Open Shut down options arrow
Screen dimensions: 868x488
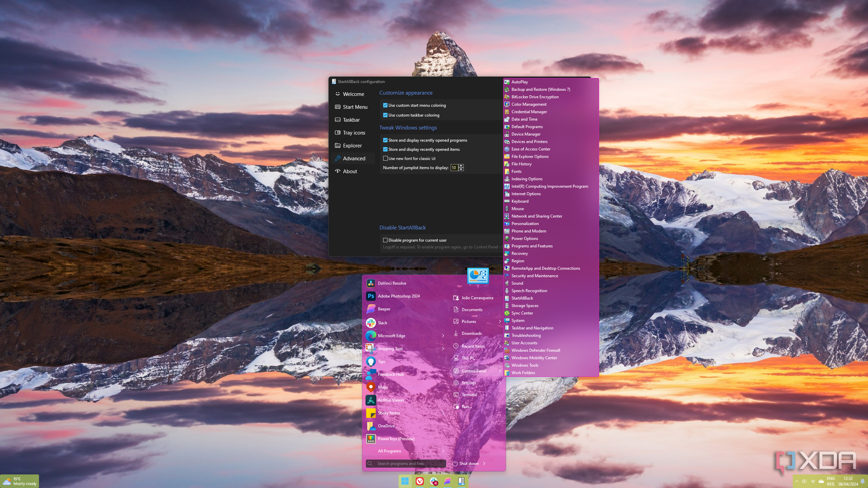pos(484,464)
